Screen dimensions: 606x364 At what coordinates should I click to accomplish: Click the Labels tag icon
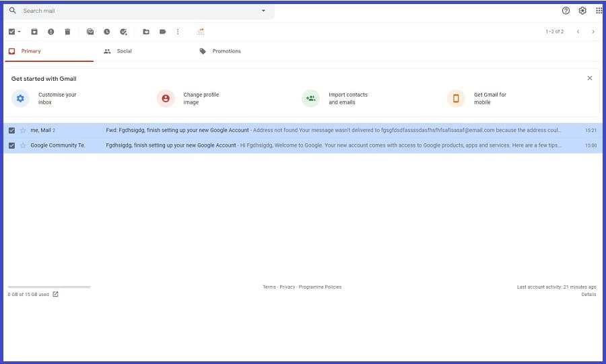point(163,32)
